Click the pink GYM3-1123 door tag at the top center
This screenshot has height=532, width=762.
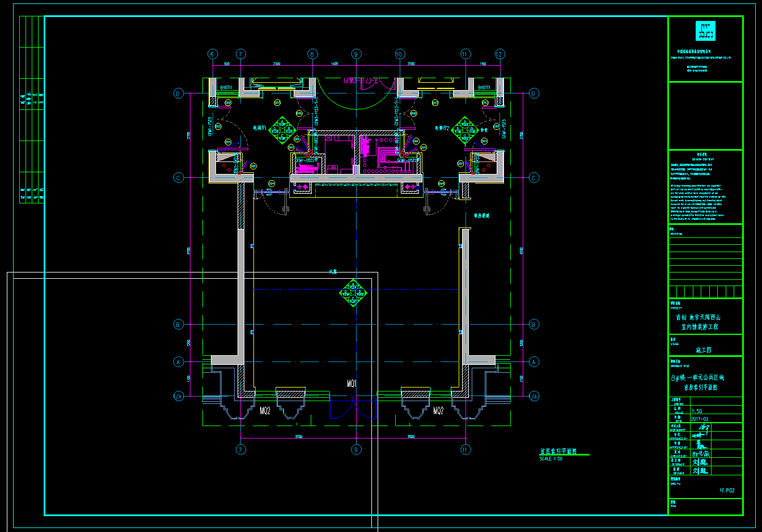tap(360, 80)
